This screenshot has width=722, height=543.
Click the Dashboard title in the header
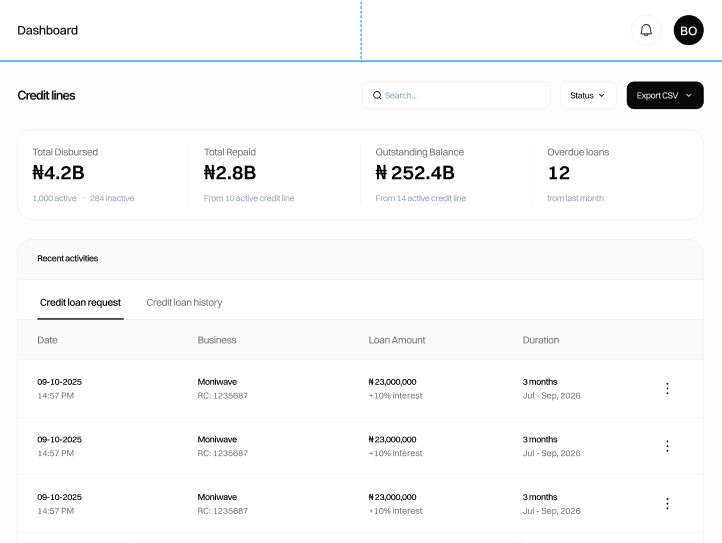47,30
